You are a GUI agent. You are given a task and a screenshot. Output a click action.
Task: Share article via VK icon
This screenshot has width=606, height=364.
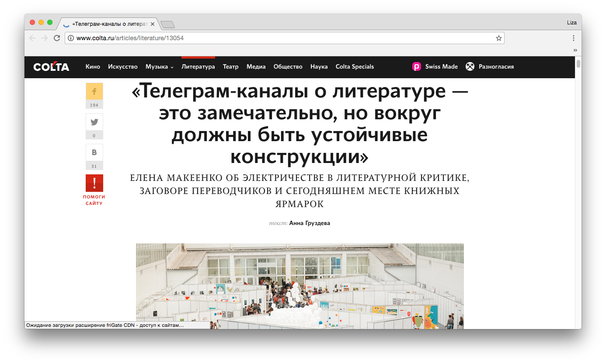point(94,153)
